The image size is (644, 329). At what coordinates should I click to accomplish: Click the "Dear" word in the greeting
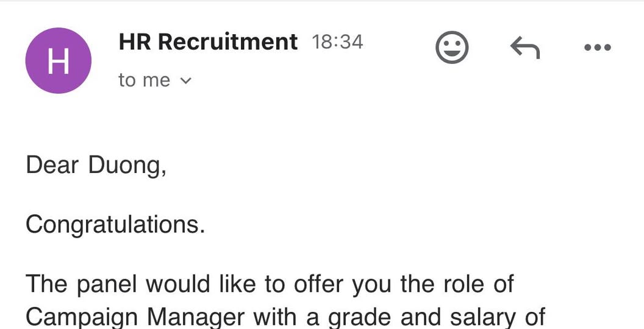(x=52, y=165)
